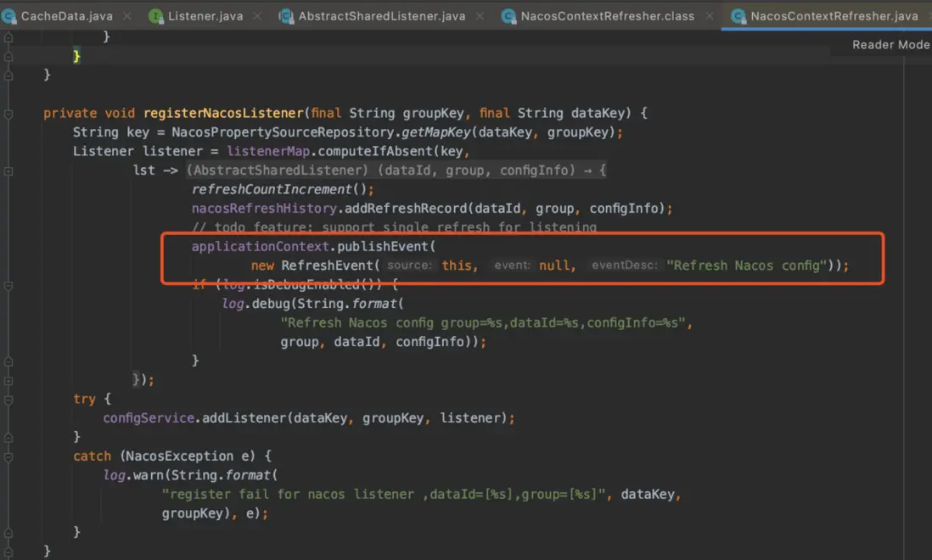
Task: Close the AbstractSharedListener.java tab
Action: pyautogui.click(x=480, y=16)
